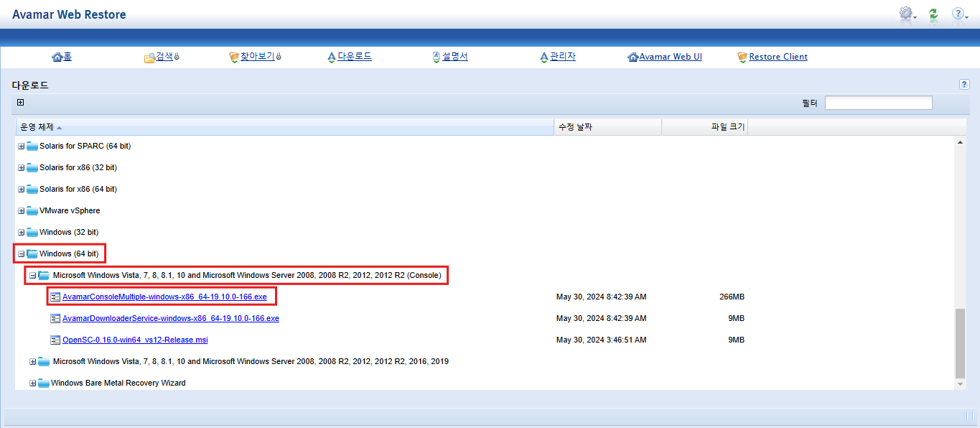Image resolution: width=980 pixels, height=428 pixels.
Task: Click the Windows Bare Metal Recovery Wizard folder icon
Action: (44, 383)
